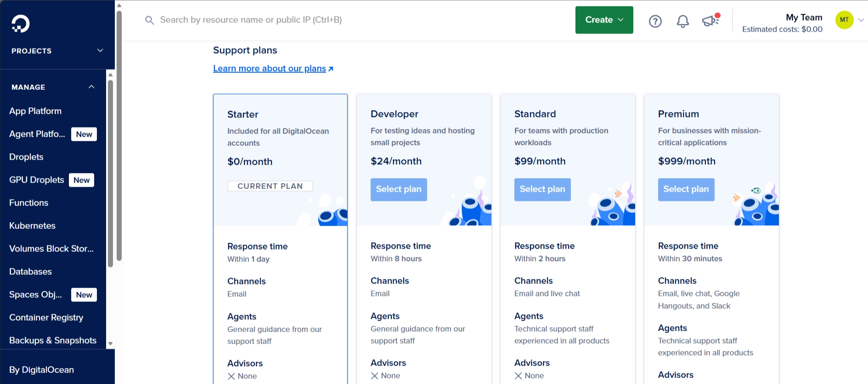The height and width of the screenshot is (384, 868).
Task: Click the $0/month price
Action: [x=250, y=162]
